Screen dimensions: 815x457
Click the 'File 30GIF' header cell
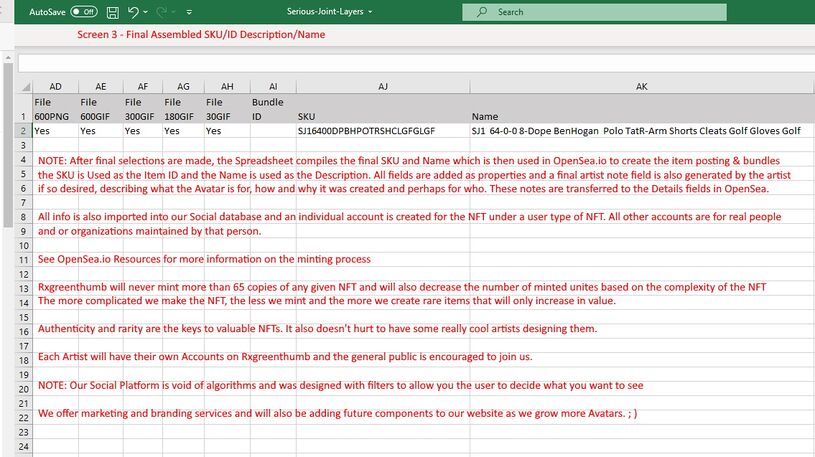227,109
